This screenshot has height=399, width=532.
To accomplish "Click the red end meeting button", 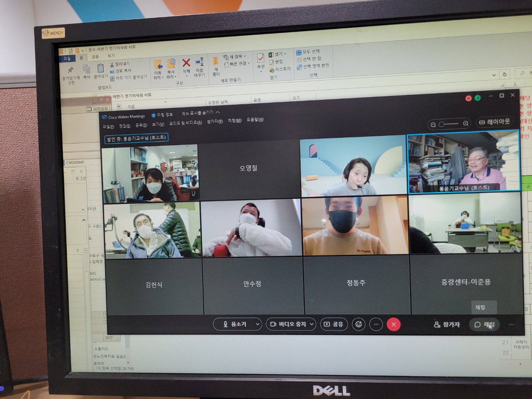I will [393, 324].
